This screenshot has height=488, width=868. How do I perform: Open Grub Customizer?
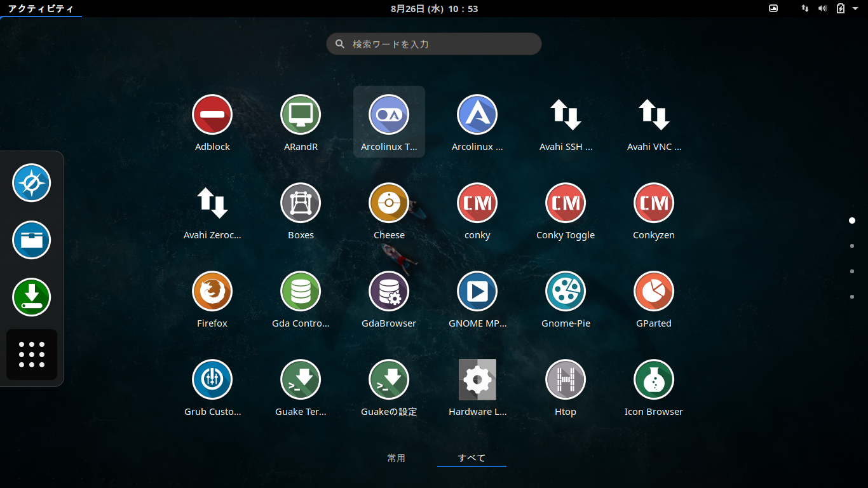point(212,380)
